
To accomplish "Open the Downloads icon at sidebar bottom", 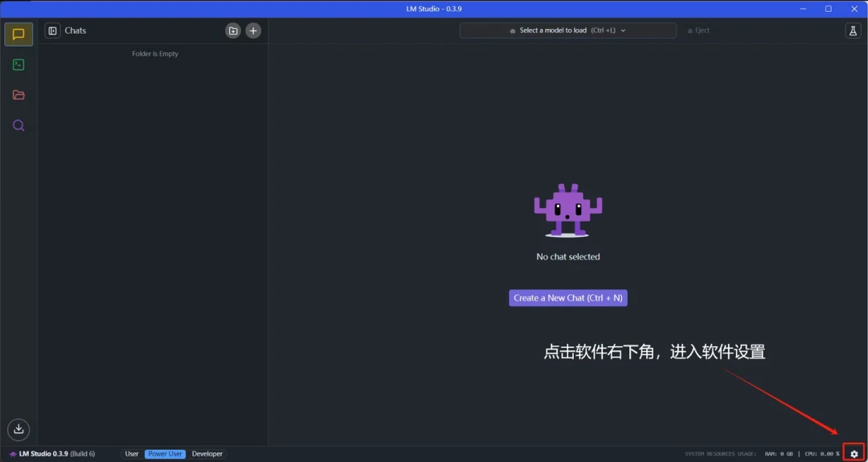I will click(x=18, y=429).
